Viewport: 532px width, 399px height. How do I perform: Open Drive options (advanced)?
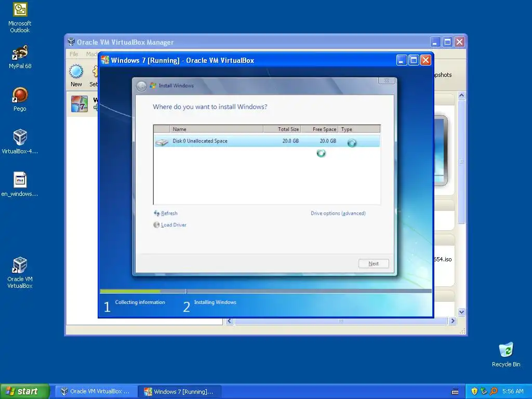point(338,214)
